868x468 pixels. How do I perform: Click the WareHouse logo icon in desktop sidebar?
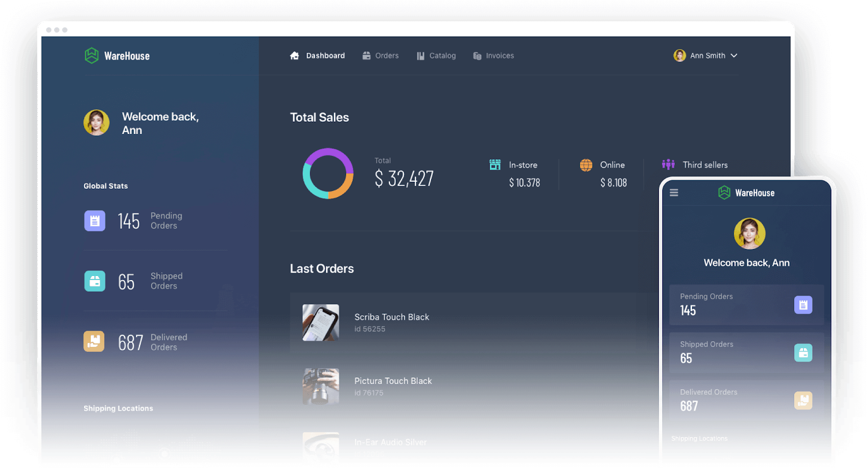tap(91, 55)
